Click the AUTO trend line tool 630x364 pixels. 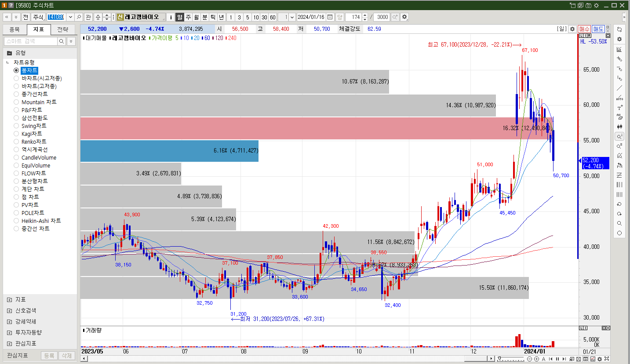(619, 98)
